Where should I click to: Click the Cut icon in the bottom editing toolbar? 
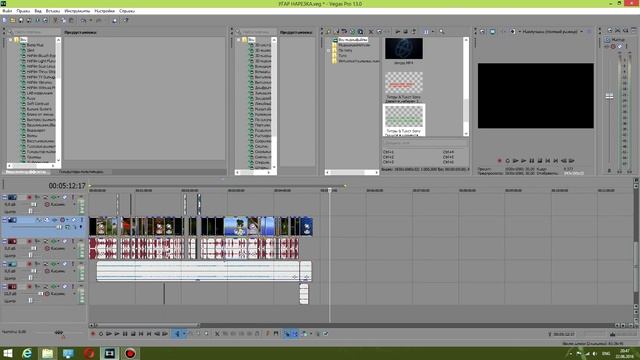[x=217, y=334]
